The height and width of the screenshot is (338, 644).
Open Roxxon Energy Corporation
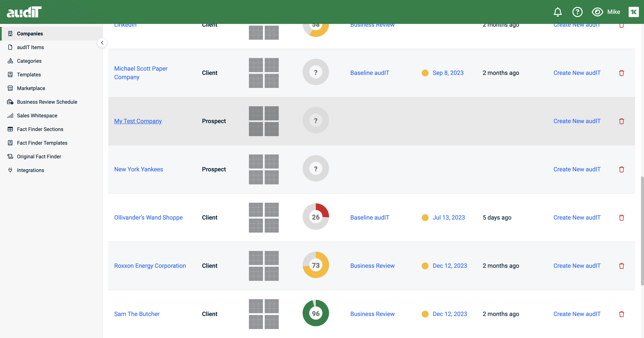click(150, 266)
